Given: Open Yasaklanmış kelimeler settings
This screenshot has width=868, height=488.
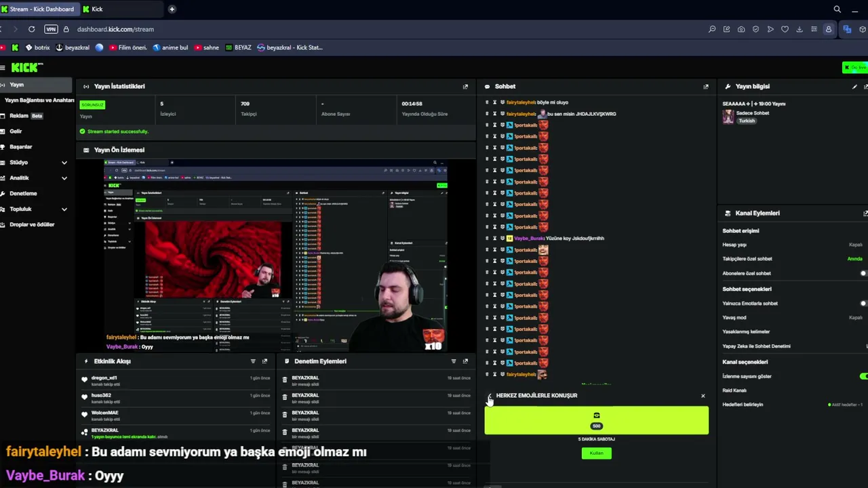Looking at the screenshot, I should click(x=746, y=332).
